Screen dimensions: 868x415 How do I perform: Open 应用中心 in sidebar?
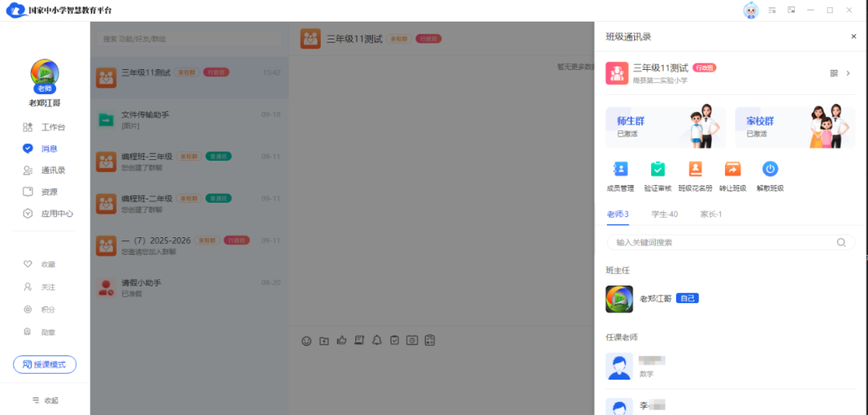(x=48, y=213)
